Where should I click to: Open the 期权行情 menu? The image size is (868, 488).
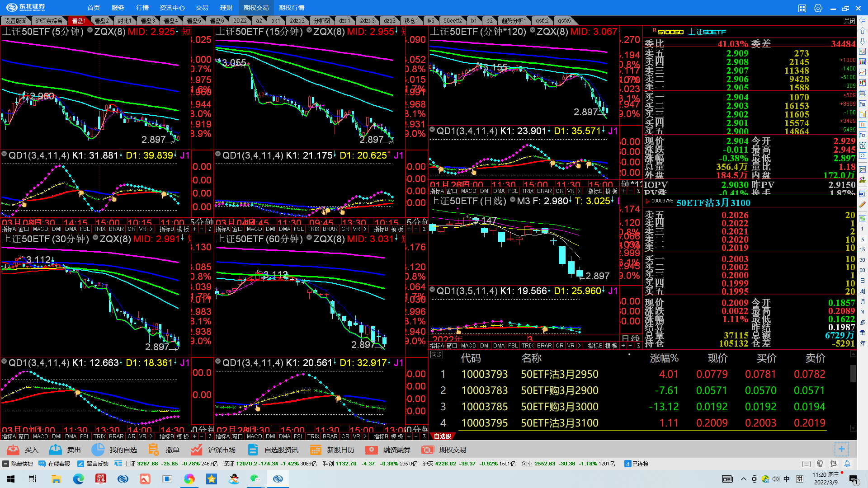pos(292,8)
